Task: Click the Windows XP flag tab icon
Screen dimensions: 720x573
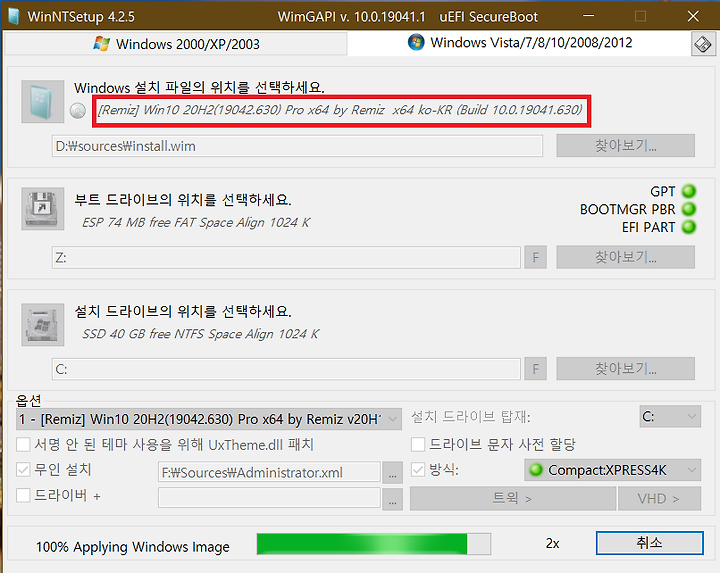Action: [x=101, y=44]
